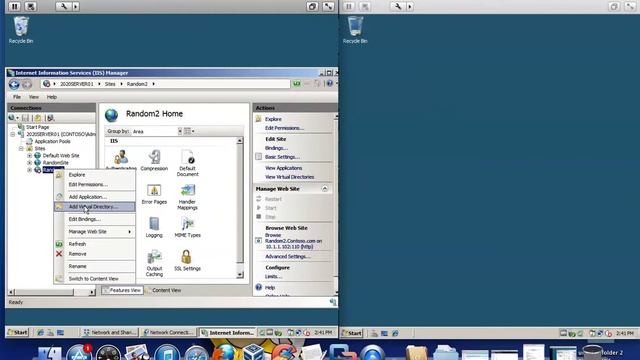The height and width of the screenshot is (360, 640).
Task: Collapse the Manage Web Site section chevron
Action: (325, 189)
